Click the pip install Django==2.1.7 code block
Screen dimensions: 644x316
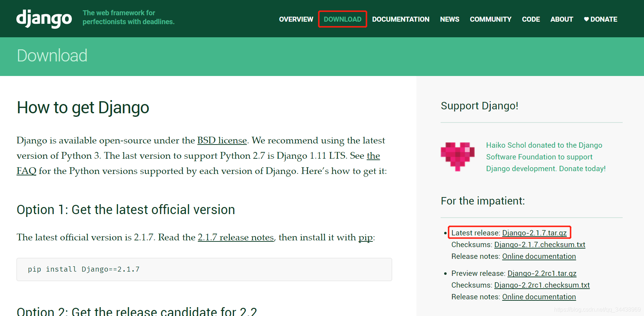[204, 269]
